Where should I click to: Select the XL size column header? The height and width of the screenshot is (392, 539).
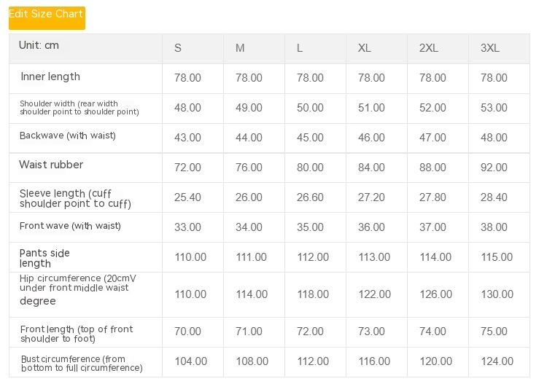tap(365, 48)
